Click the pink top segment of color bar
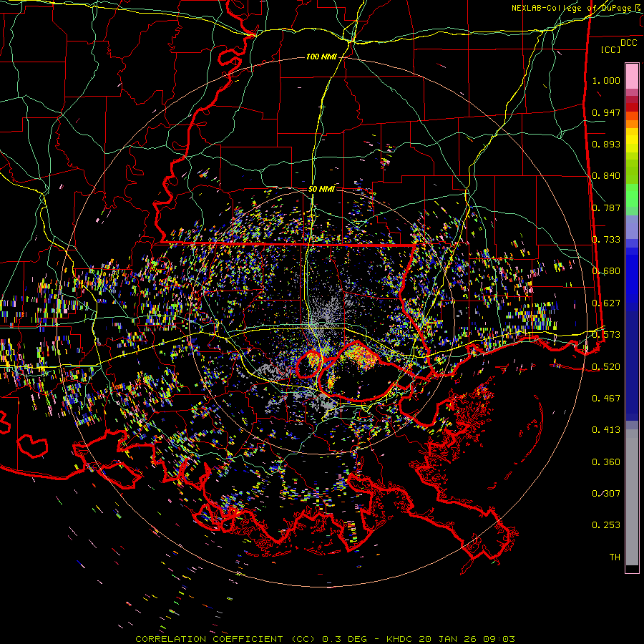Viewport: 644px width, 644px height. [632, 76]
